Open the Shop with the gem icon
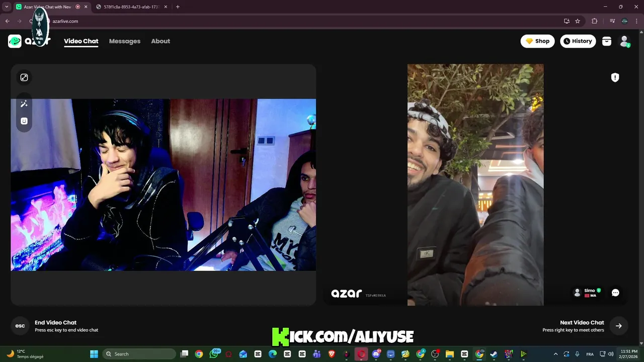 (537, 41)
